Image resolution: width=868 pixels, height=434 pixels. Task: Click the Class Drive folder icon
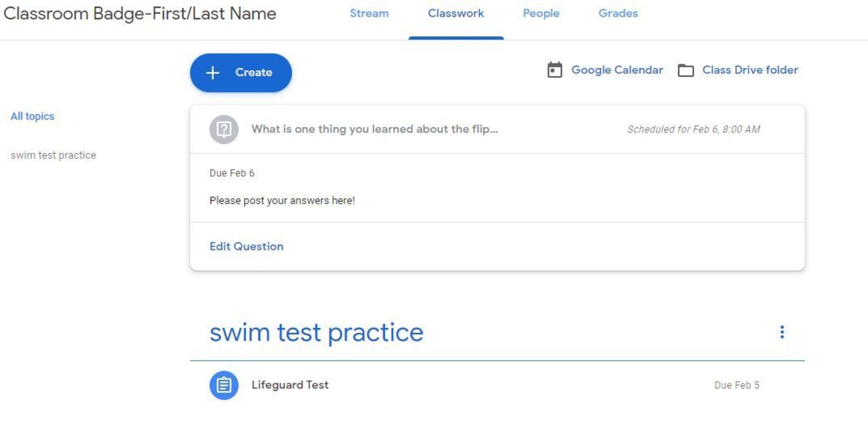point(685,70)
